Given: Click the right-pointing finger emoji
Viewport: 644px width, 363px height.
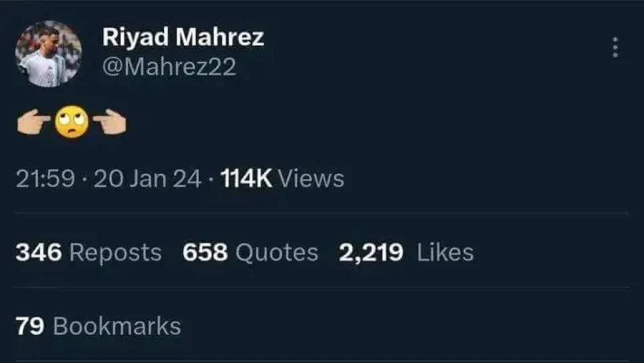Looking at the screenshot, I should (34, 121).
